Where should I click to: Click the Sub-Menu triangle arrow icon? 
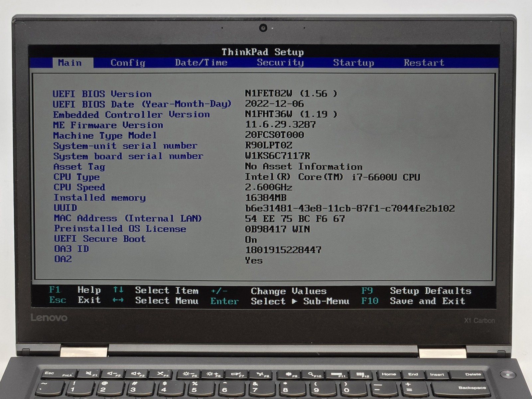pyautogui.click(x=294, y=301)
